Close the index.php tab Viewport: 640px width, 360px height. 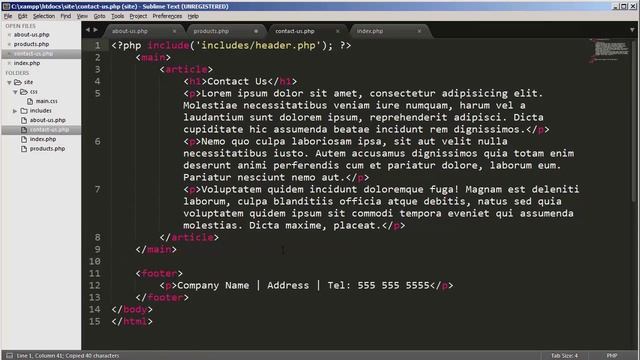pyautogui.click(x=419, y=31)
